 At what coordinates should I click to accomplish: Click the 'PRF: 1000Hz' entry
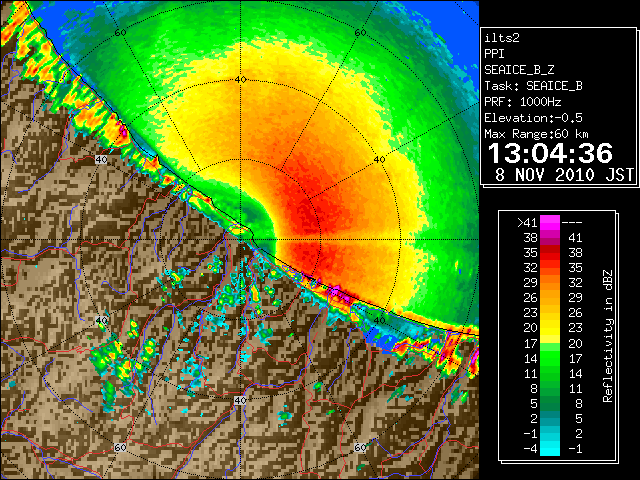523,102
